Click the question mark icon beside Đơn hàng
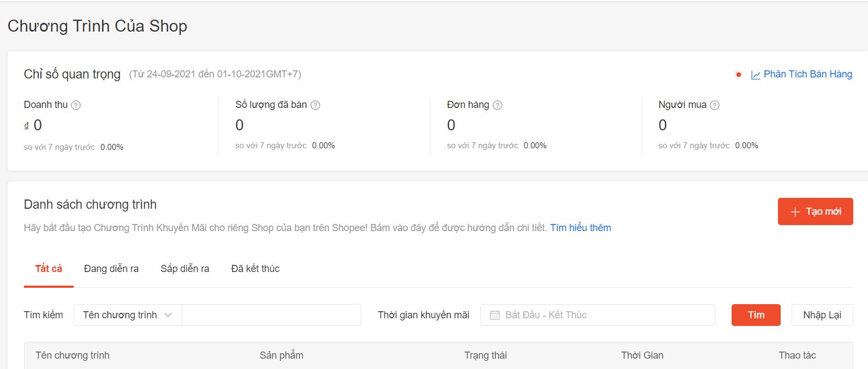This screenshot has height=369, width=868. (498, 105)
